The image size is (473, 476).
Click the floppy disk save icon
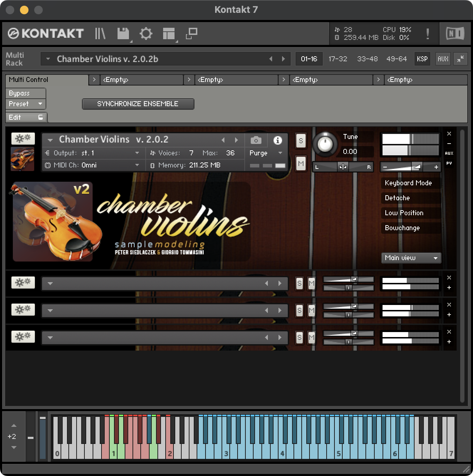point(123,33)
